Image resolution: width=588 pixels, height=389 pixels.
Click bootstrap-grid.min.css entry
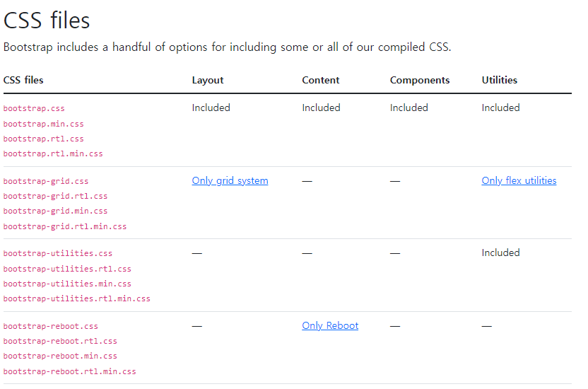click(x=56, y=211)
